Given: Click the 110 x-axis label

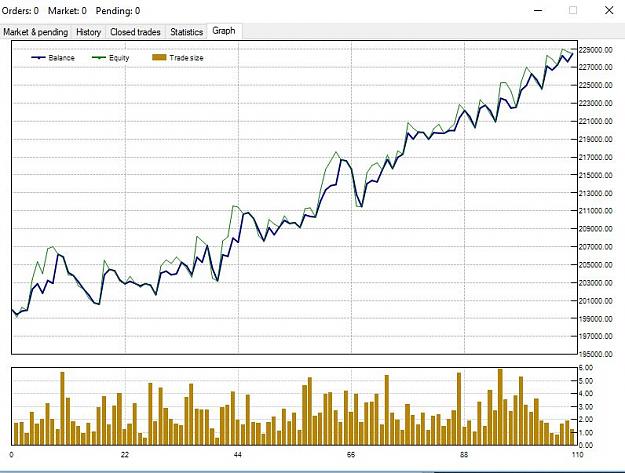Looking at the screenshot, I should click(x=577, y=455).
